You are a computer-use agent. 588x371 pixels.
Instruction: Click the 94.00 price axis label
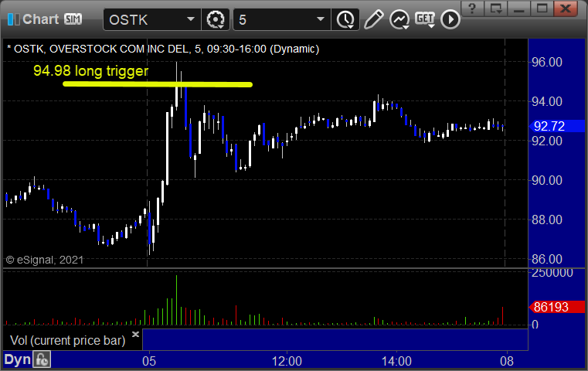(547, 101)
